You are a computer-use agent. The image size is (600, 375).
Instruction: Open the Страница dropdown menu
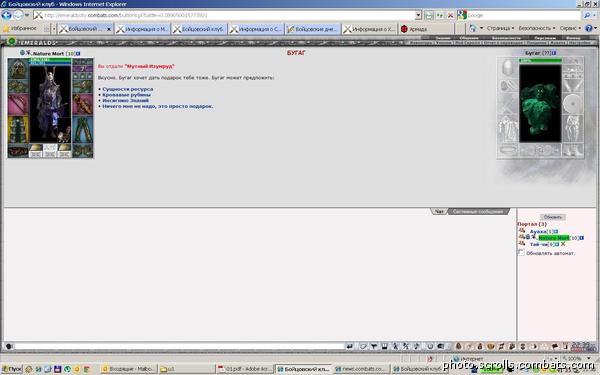(x=501, y=28)
